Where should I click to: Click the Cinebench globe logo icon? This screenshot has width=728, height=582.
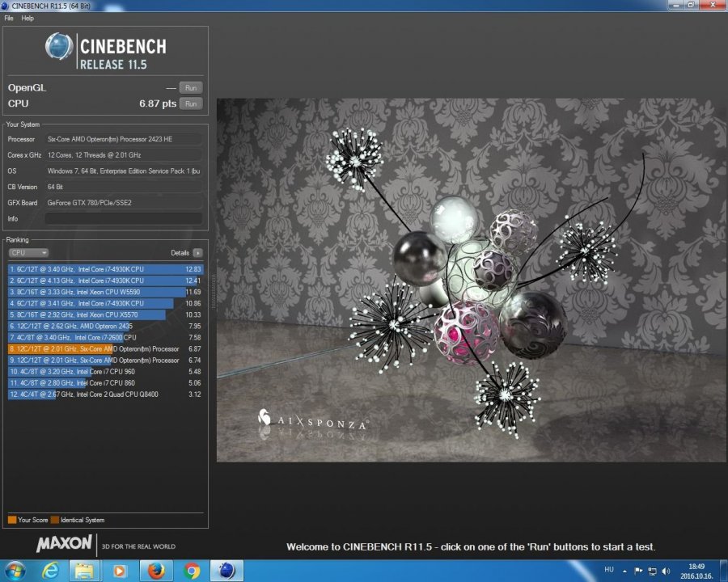click(59, 46)
